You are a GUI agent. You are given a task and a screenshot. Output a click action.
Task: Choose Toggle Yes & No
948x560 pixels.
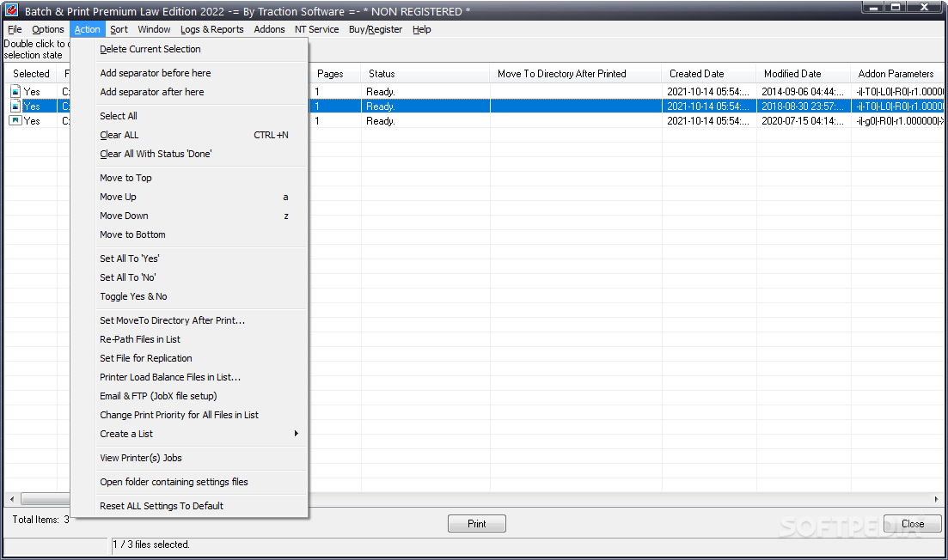pyautogui.click(x=189, y=296)
